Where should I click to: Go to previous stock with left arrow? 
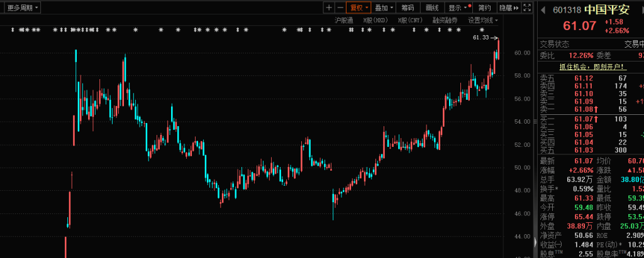click(x=543, y=9)
